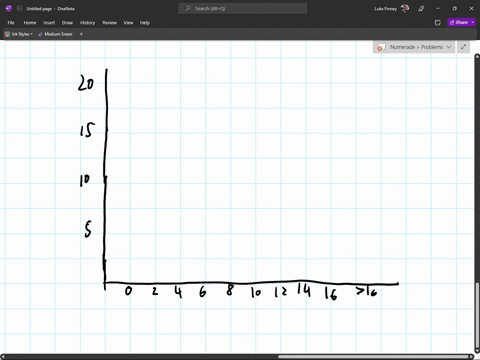Open the Help tab
The image size is (480, 360).
click(x=145, y=23)
